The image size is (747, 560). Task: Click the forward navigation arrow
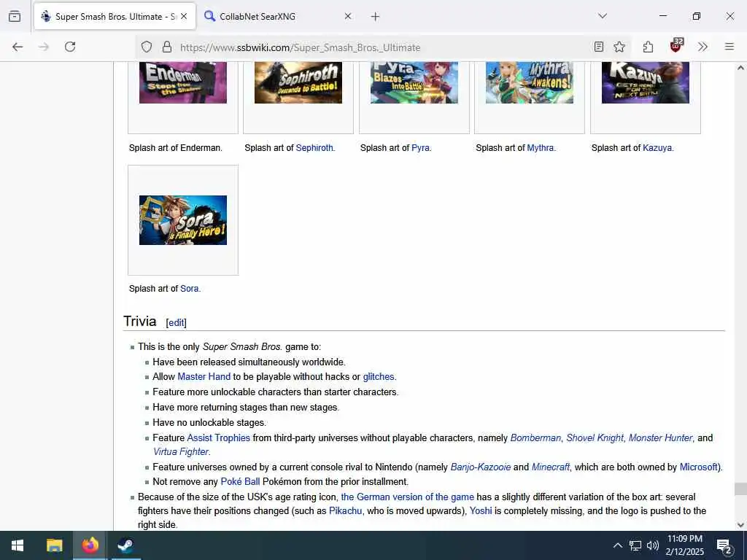pos(44,47)
